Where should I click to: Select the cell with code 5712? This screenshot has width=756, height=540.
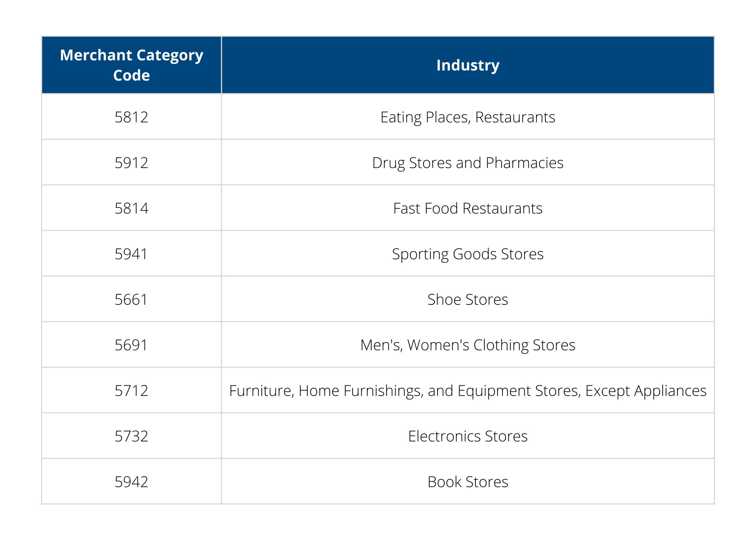tap(131, 391)
